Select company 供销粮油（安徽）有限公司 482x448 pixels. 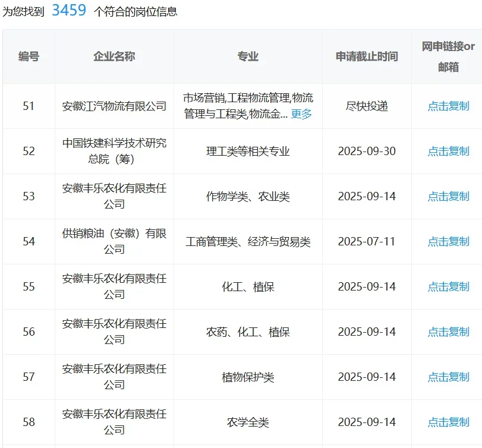point(114,241)
